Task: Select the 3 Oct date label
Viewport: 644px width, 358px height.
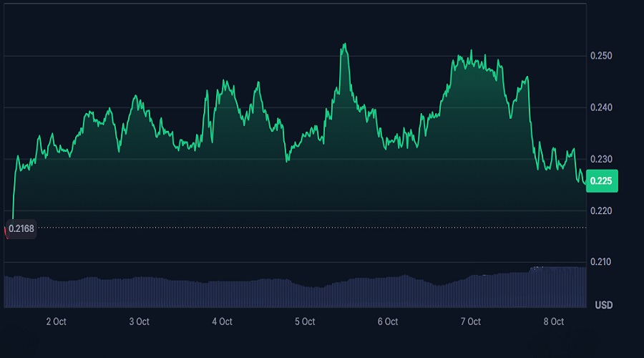Action: coord(139,321)
